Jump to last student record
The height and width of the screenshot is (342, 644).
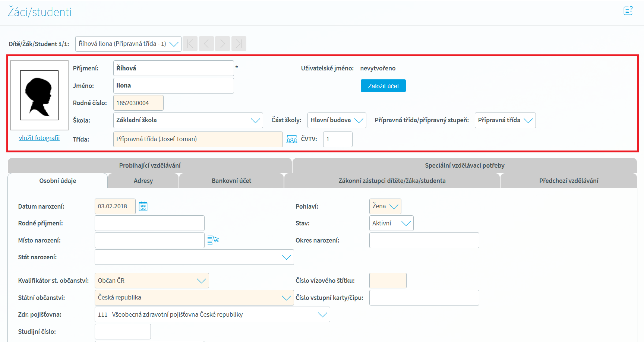pos(239,44)
